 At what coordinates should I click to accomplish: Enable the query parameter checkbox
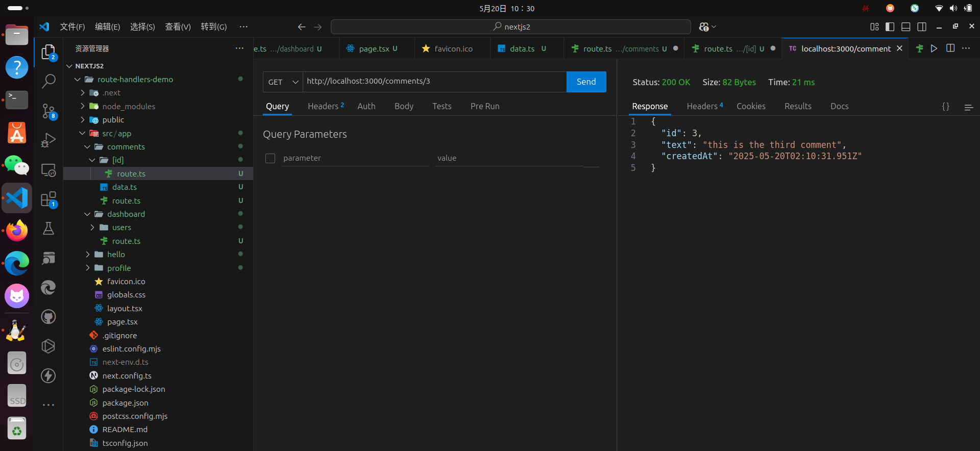tap(271, 159)
